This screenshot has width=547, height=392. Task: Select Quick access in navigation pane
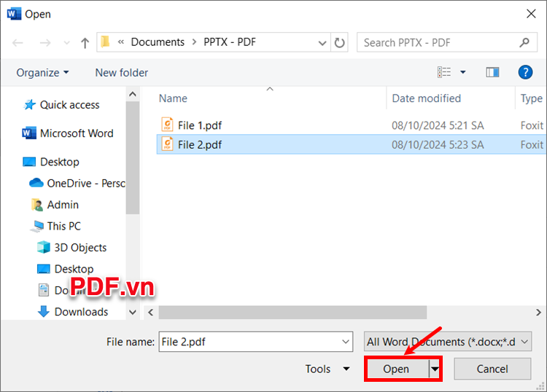69,105
